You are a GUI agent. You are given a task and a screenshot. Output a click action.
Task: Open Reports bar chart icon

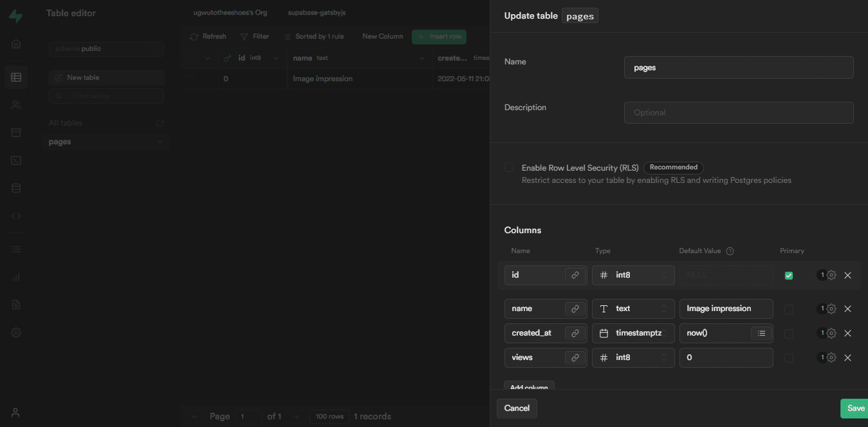[16, 277]
